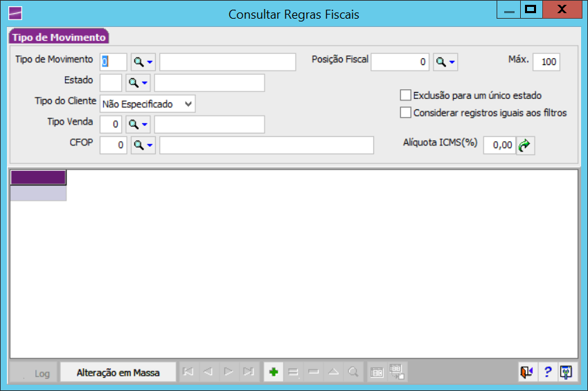Select the purple header cell in grid
This screenshot has height=391, width=588.
(38, 178)
